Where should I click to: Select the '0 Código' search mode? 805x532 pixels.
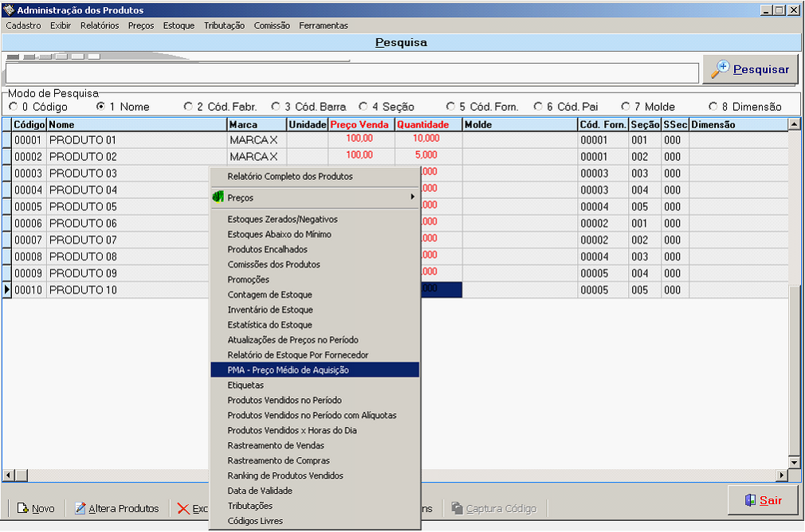(13, 106)
